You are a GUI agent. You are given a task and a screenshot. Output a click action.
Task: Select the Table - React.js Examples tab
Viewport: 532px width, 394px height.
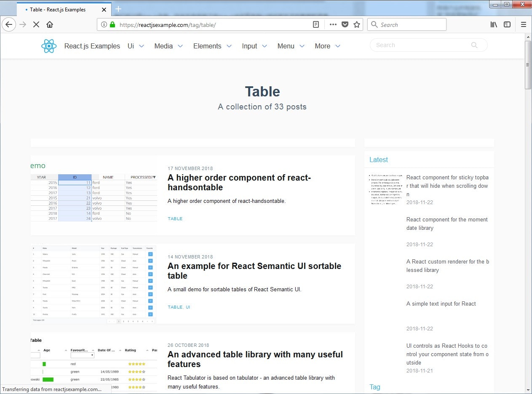click(x=64, y=9)
